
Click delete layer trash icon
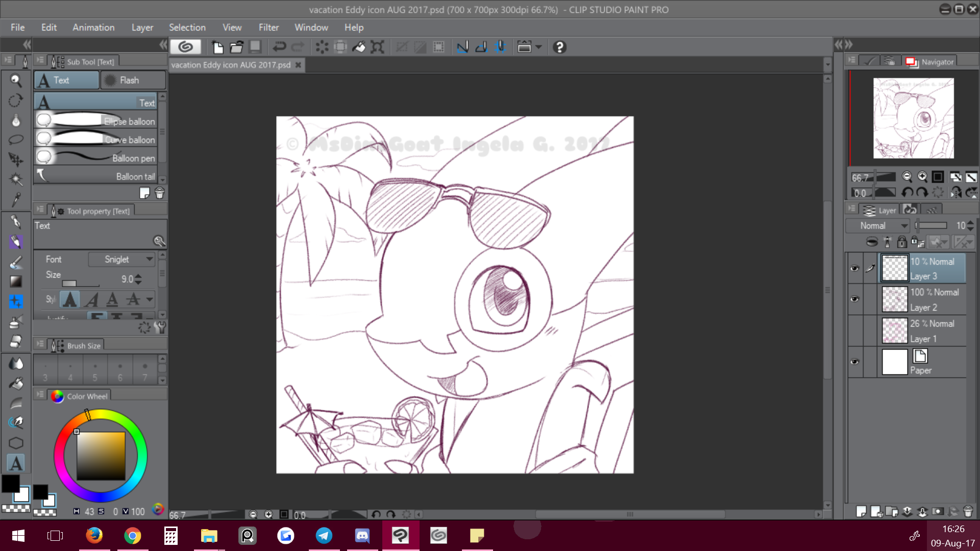pyautogui.click(x=968, y=511)
